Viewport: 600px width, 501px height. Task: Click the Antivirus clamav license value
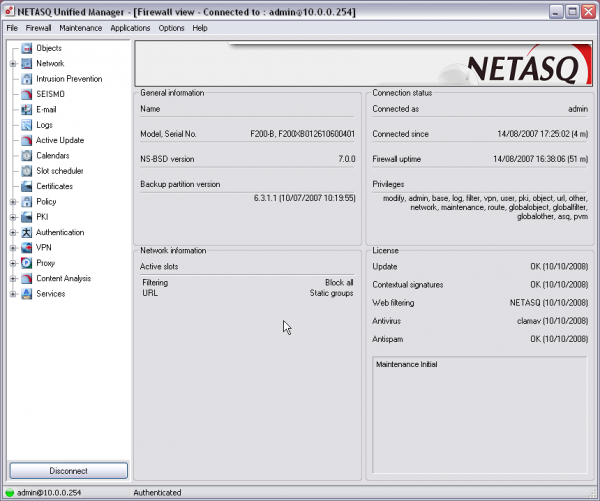553,321
